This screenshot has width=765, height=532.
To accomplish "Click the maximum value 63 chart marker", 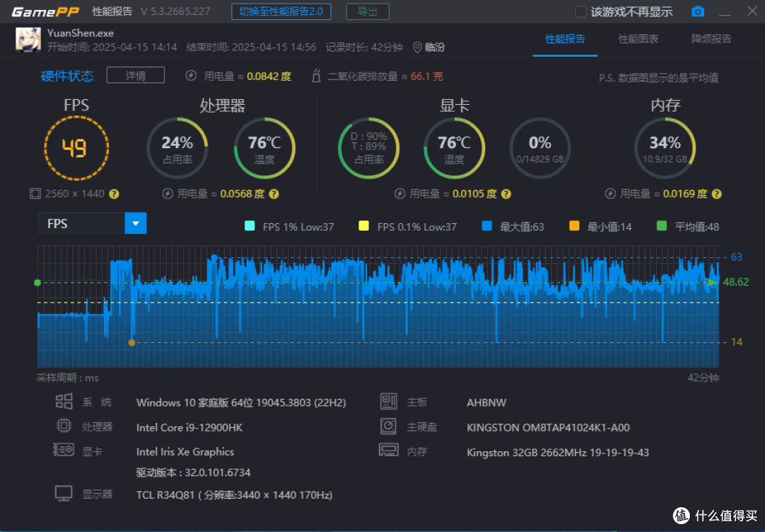I will tap(214, 258).
